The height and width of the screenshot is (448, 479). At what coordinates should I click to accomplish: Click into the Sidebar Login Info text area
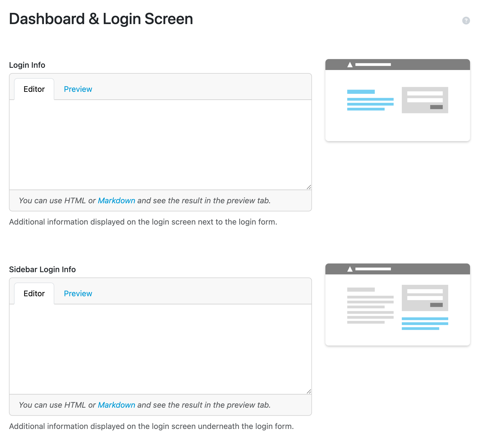pyautogui.click(x=160, y=349)
